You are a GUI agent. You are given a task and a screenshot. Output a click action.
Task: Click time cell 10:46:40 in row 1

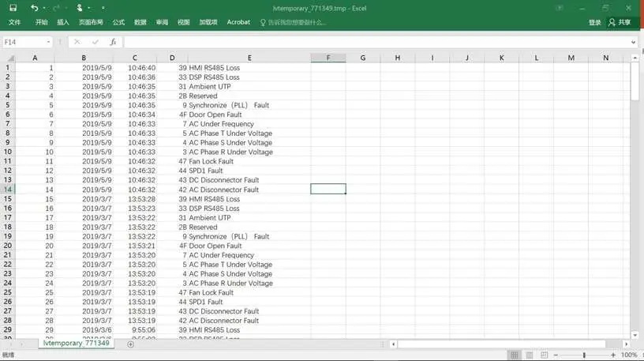click(x=142, y=68)
